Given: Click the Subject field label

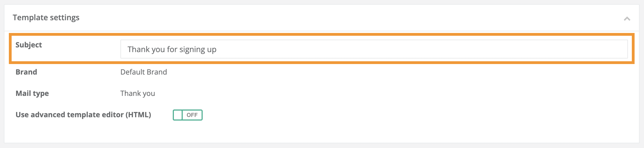Looking at the screenshot, I should (29, 45).
